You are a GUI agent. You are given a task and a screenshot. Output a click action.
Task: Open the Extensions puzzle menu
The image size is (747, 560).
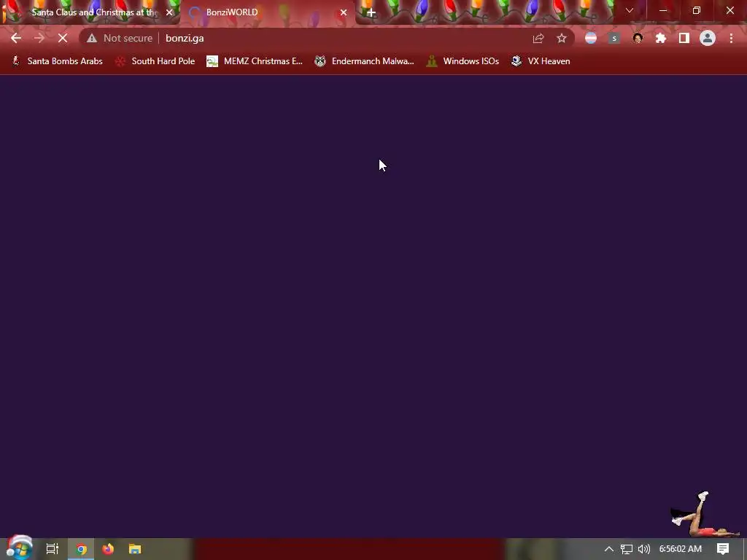[x=661, y=38]
